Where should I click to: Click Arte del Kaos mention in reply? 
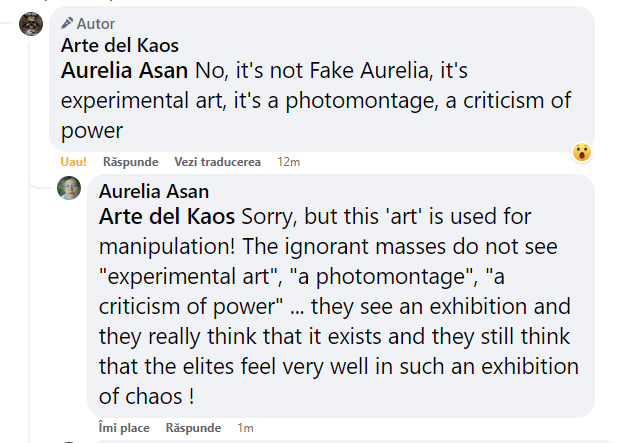pos(166,217)
